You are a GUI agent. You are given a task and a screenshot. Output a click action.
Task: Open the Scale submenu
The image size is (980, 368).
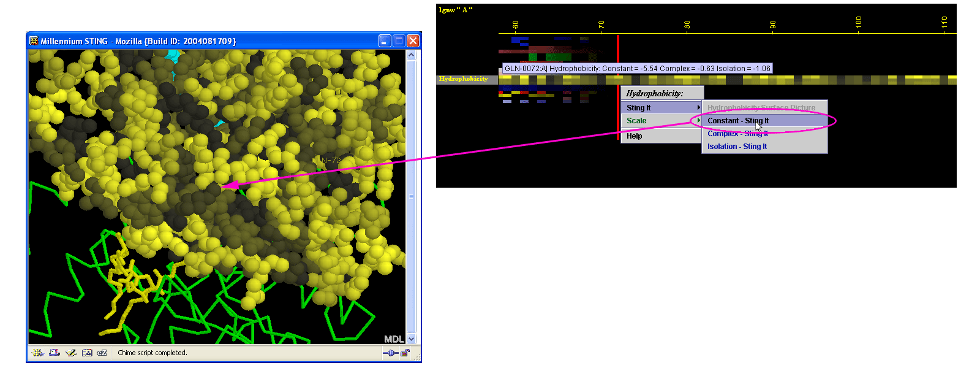click(x=661, y=121)
